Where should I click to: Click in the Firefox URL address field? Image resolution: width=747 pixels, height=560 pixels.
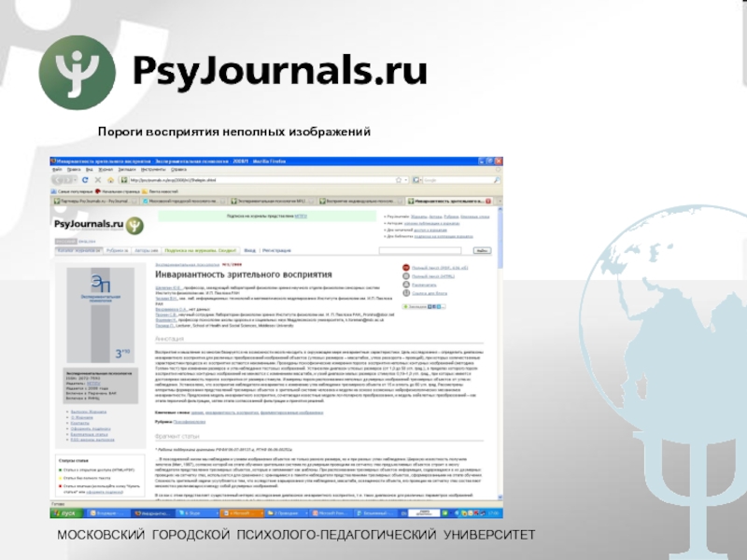tap(262, 180)
